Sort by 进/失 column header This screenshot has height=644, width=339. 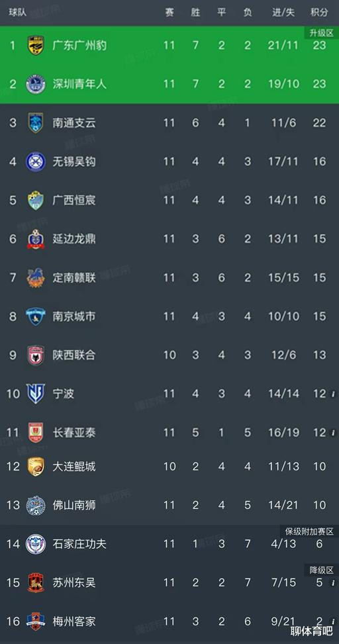coord(283,13)
